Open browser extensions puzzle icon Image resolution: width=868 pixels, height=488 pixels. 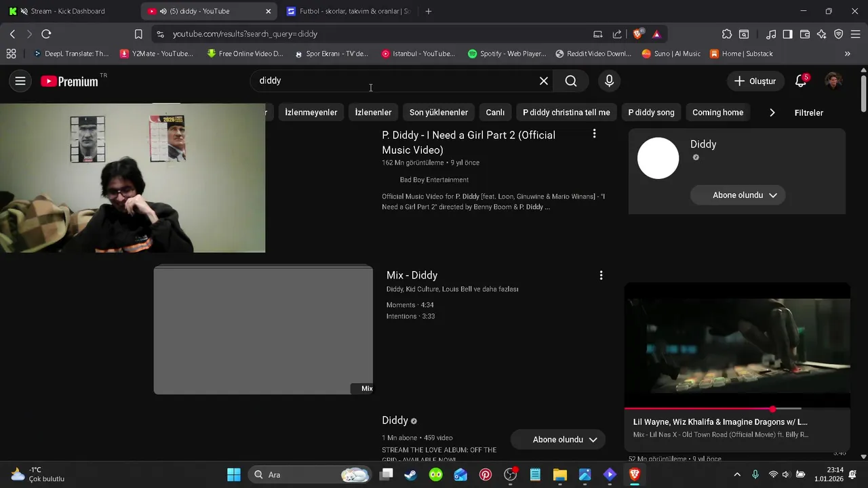[727, 34]
